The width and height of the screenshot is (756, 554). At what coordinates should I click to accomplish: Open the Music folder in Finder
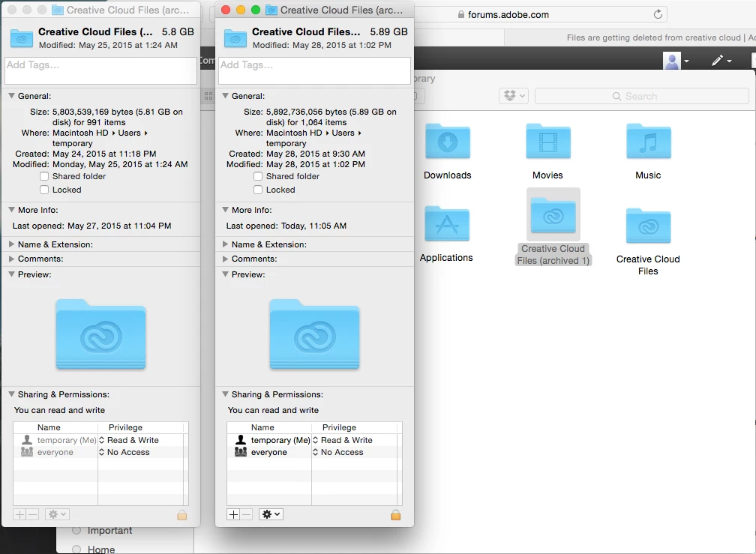[649, 142]
